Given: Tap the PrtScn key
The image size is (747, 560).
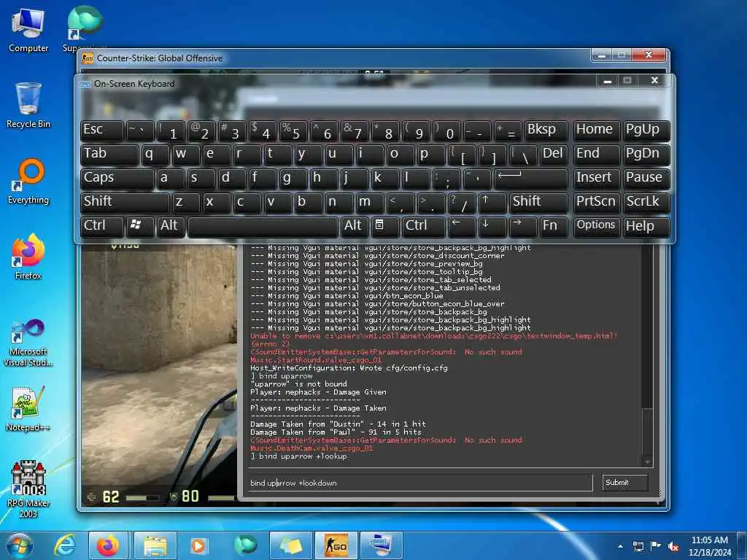Looking at the screenshot, I should (597, 202).
